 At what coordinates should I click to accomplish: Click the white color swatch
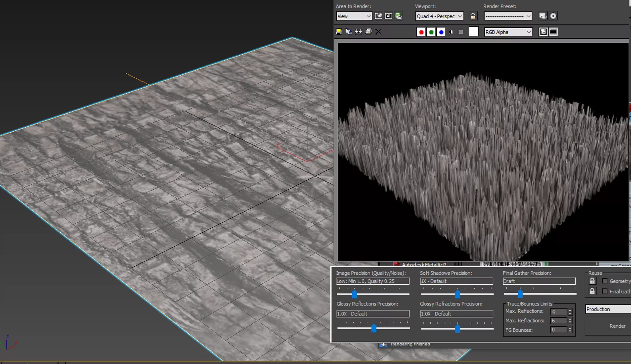473,32
